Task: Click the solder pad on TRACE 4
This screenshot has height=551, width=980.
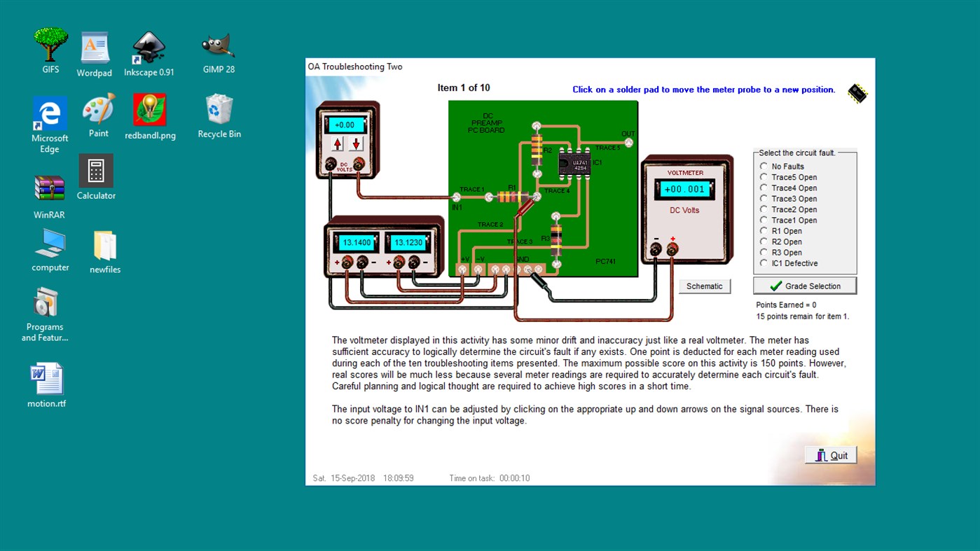Action: (537, 197)
